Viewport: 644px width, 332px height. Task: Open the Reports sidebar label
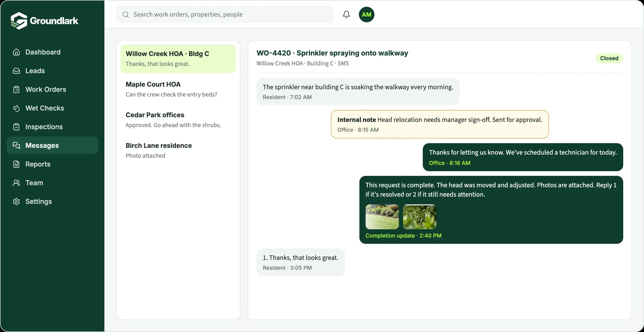tap(38, 164)
